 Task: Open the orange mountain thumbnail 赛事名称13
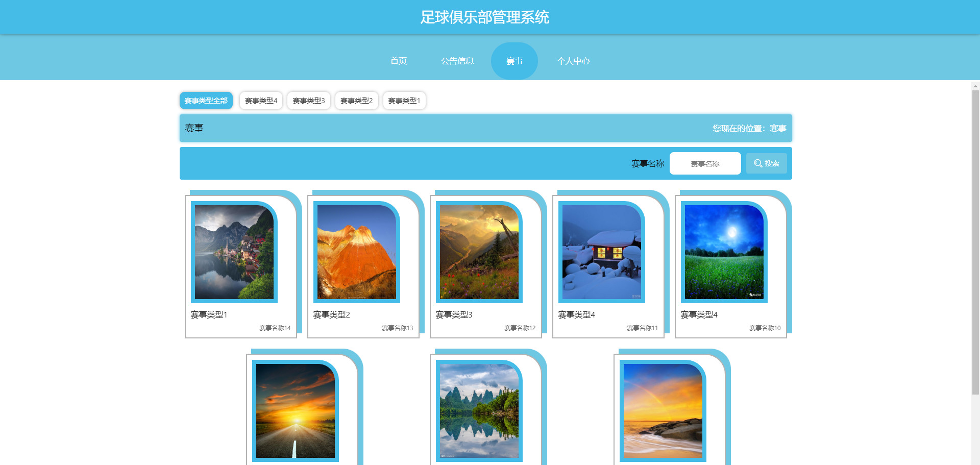(x=357, y=252)
